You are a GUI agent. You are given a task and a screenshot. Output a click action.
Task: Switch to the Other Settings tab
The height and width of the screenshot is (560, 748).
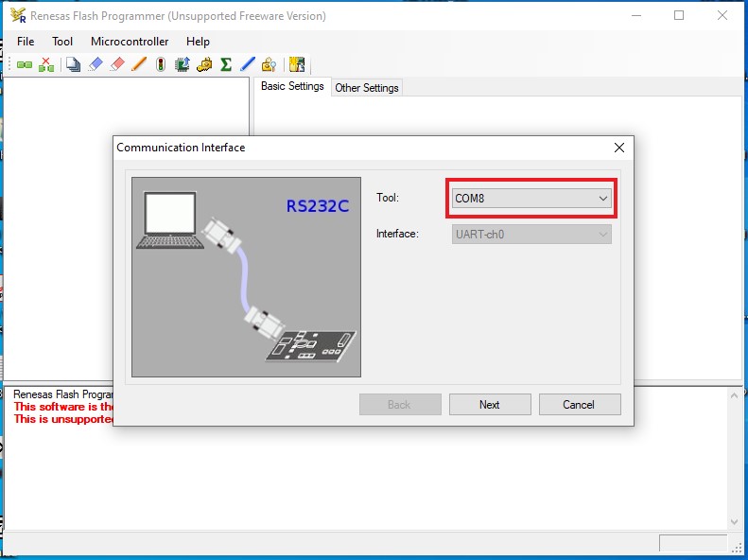click(x=367, y=88)
